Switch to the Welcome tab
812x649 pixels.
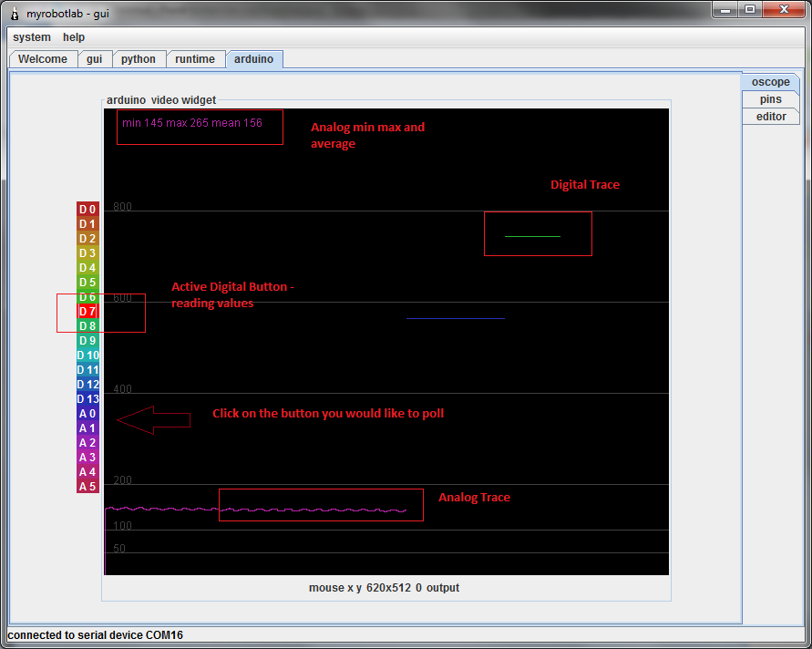[x=43, y=59]
